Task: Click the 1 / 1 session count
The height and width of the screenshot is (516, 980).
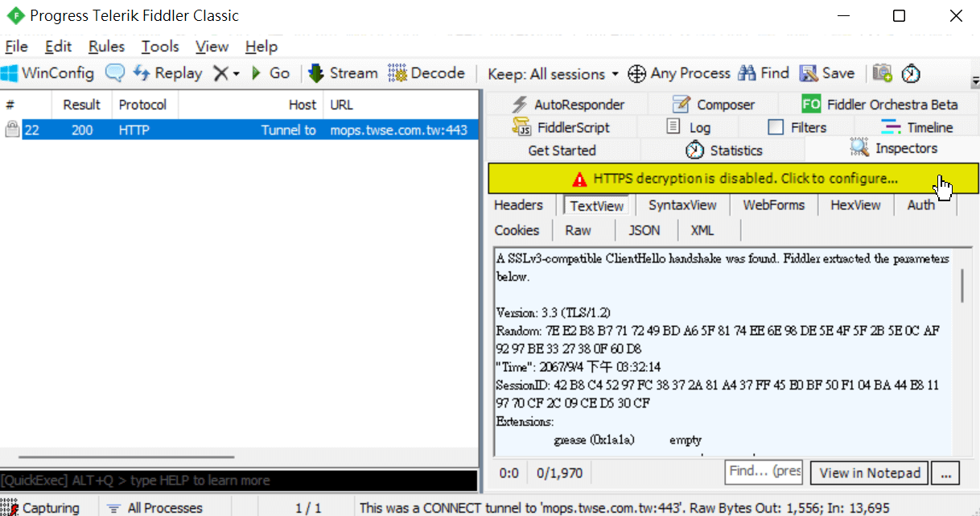Action: [x=308, y=508]
